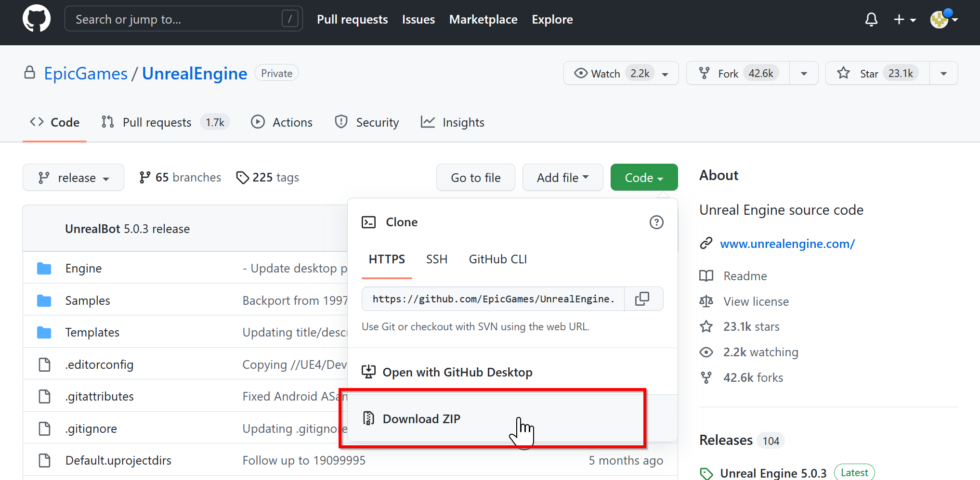
Task: Open Issues in top navigation
Action: click(418, 19)
